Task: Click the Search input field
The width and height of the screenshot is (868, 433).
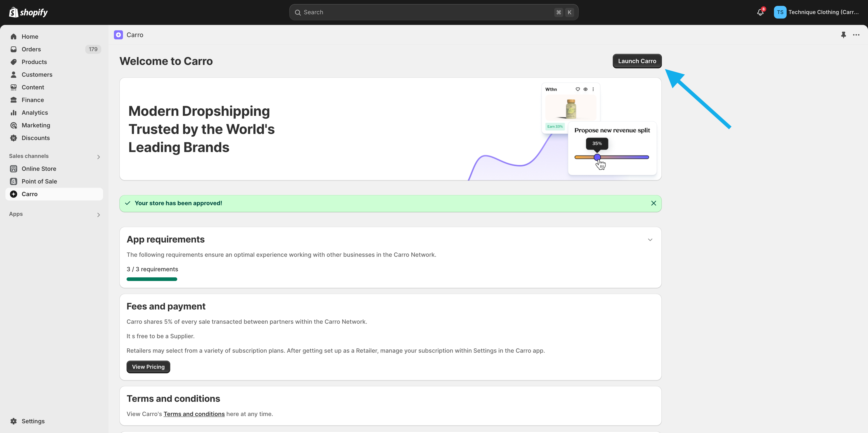Action: (428, 12)
